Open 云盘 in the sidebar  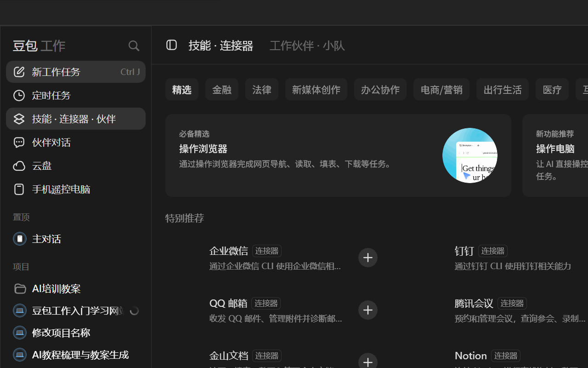tap(76, 166)
